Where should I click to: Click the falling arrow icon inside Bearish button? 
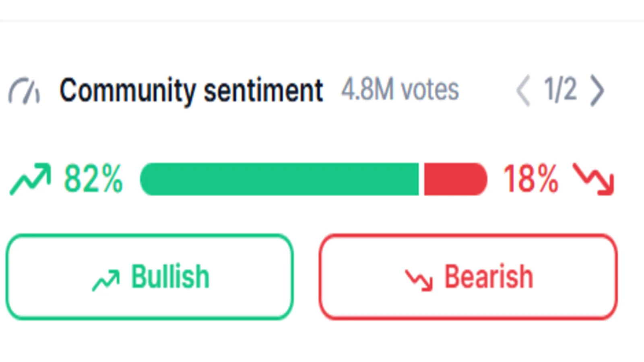point(419,280)
